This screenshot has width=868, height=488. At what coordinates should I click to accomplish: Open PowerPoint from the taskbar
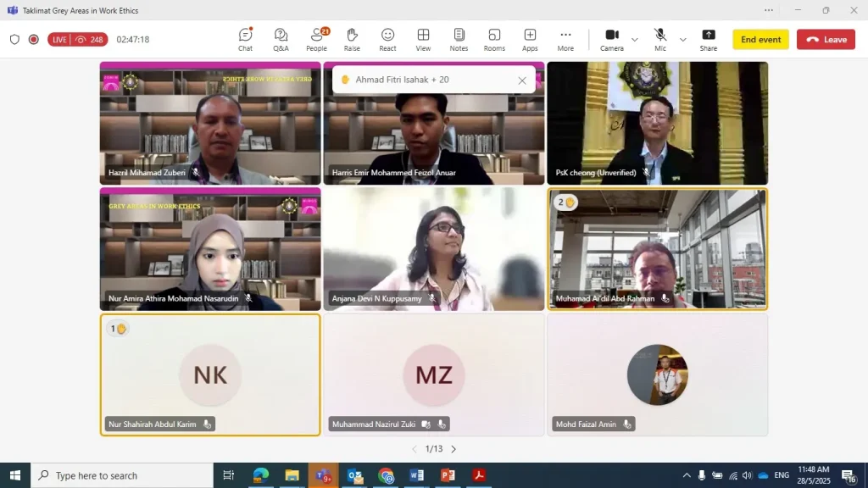tap(448, 475)
